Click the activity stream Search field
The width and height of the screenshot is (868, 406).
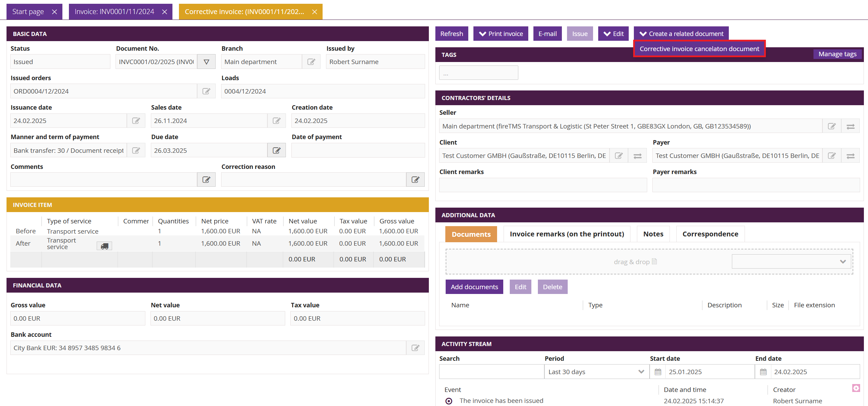(491, 372)
